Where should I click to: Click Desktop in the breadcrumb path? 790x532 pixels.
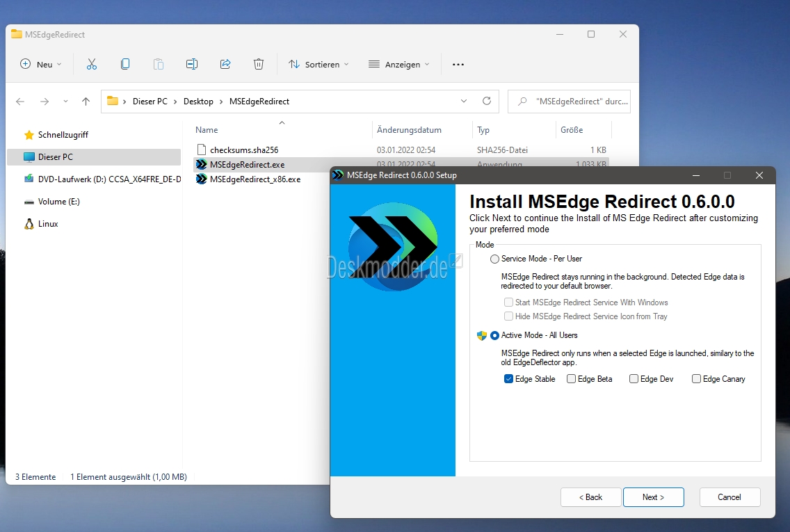point(198,102)
